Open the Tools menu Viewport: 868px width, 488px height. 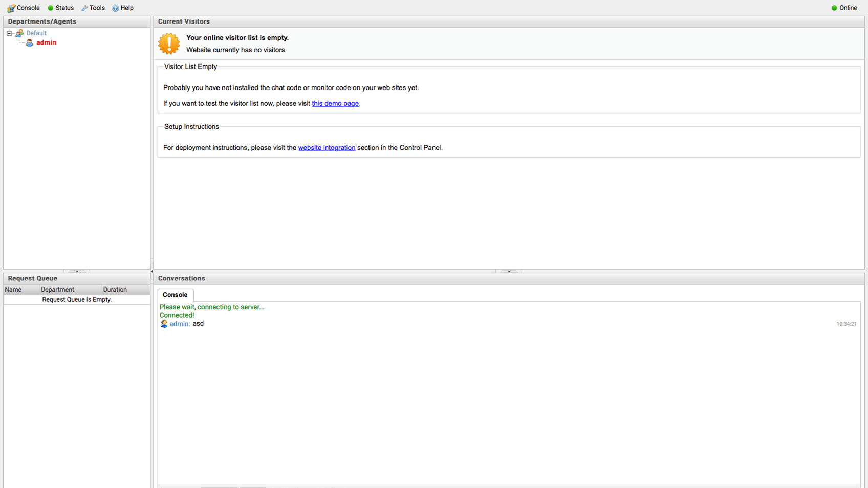(93, 8)
